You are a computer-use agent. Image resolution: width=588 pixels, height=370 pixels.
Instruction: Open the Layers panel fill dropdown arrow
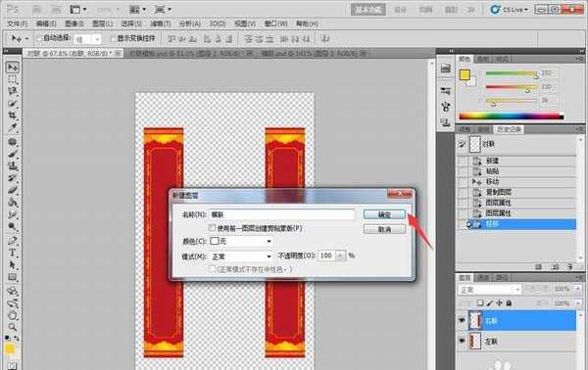coord(577,302)
